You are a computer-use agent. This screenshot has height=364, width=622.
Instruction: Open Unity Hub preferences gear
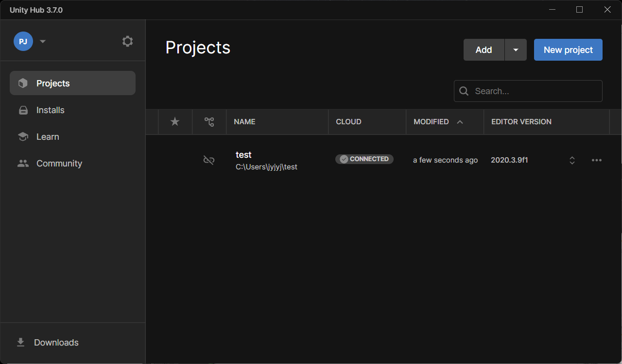click(127, 41)
